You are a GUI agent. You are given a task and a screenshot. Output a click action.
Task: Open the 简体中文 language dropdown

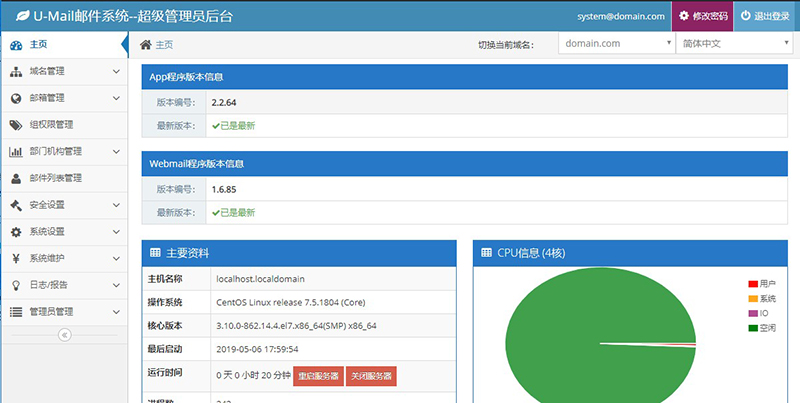tap(734, 45)
